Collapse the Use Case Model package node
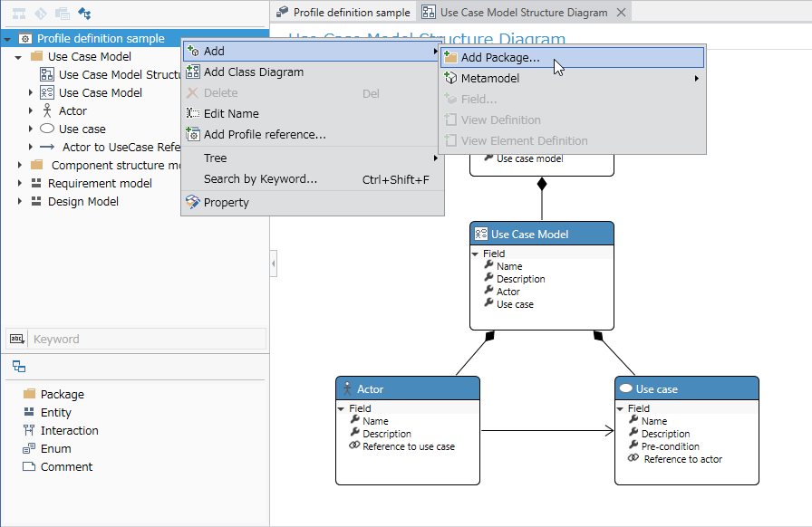Viewport: 812px width, 527px height. tap(19, 57)
